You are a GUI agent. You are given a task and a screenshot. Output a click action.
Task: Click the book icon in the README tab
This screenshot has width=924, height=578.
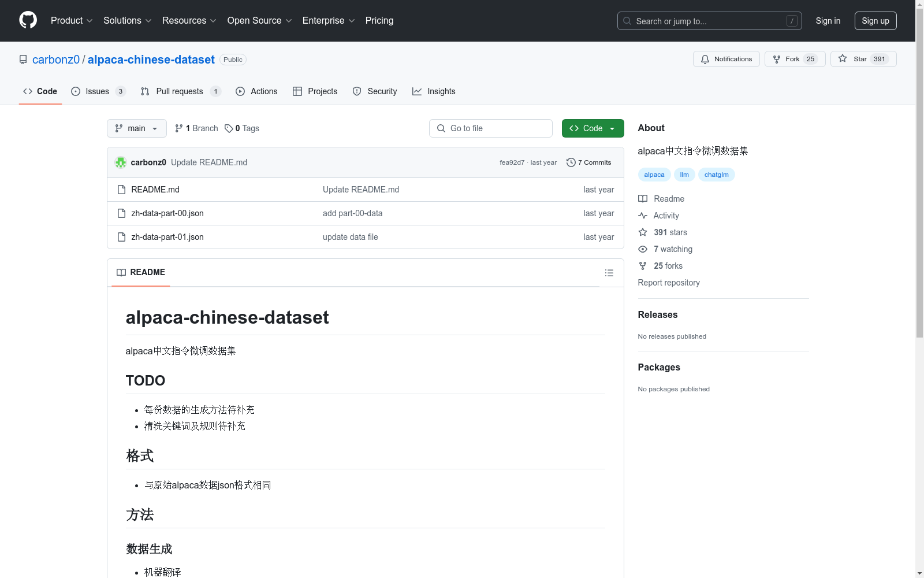(121, 272)
